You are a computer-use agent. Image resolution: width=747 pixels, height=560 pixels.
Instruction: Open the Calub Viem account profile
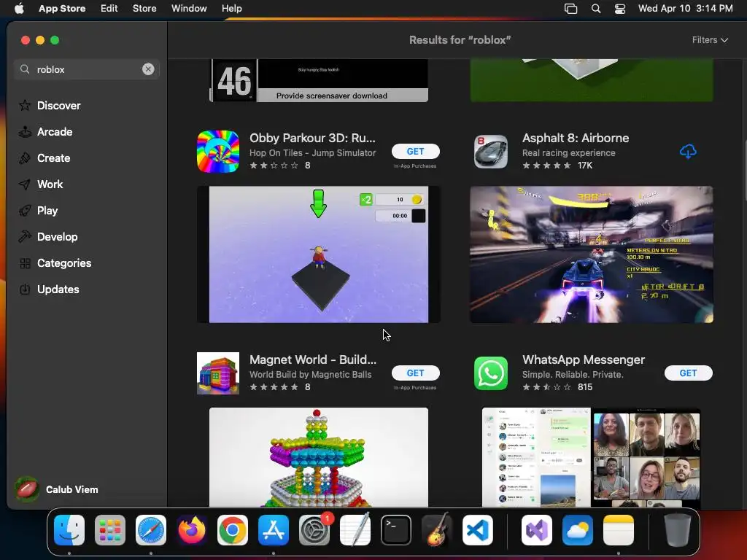pos(57,489)
